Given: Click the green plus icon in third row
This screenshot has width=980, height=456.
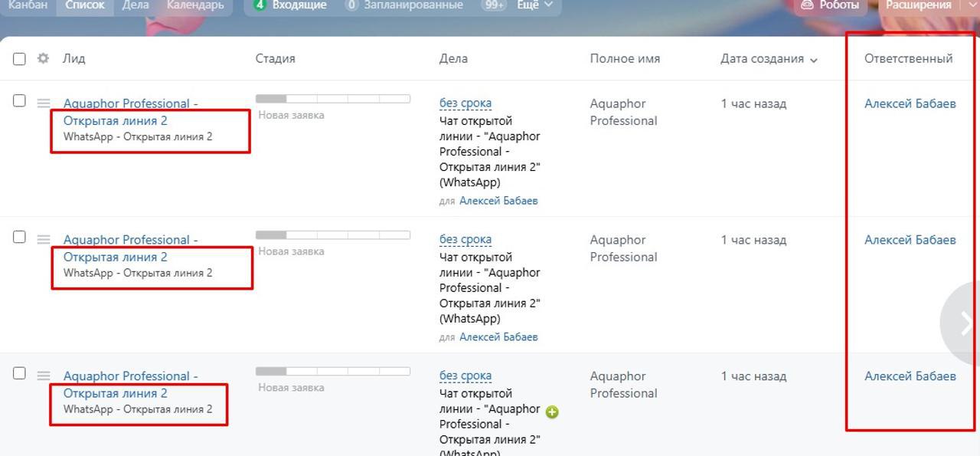Looking at the screenshot, I should pyautogui.click(x=552, y=412).
